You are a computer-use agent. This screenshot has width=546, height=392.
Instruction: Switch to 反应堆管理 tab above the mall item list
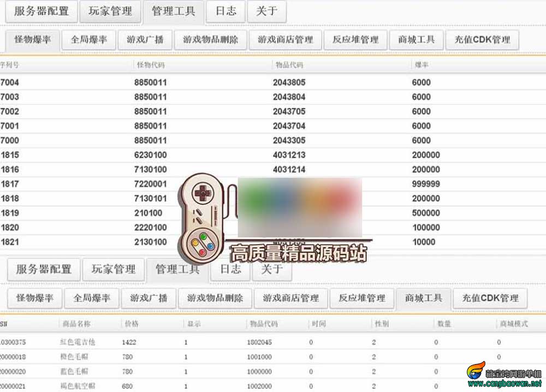(x=361, y=298)
